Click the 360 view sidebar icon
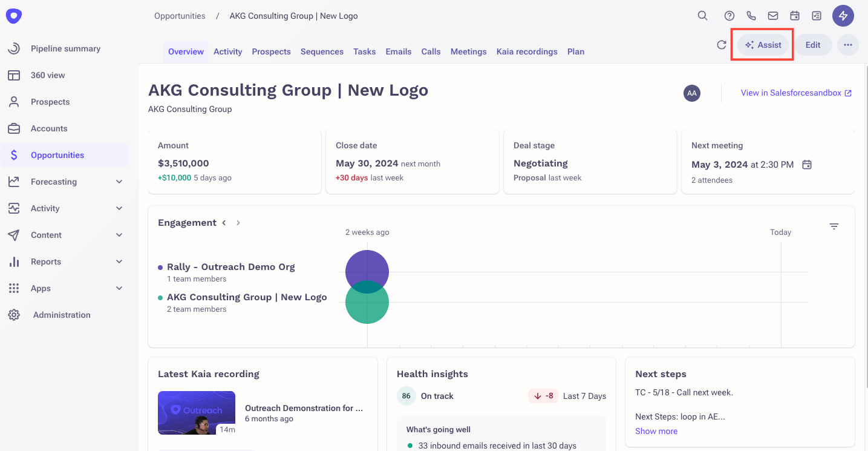Viewport: 868px width, 451px height. click(14, 75)
